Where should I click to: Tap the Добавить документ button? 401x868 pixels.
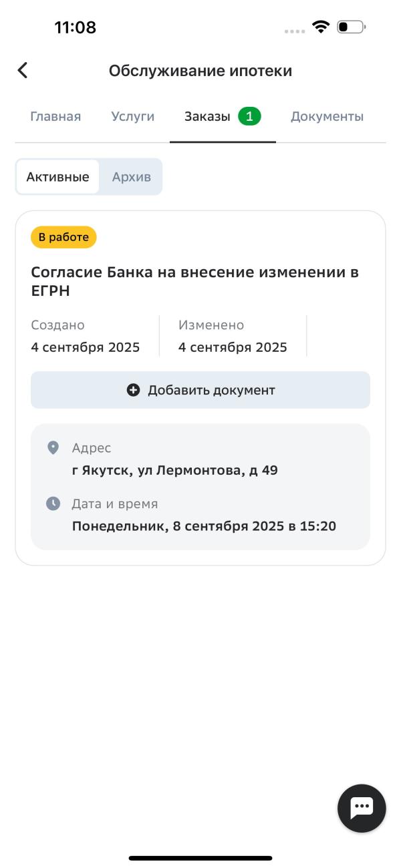(x=200, y=389)
